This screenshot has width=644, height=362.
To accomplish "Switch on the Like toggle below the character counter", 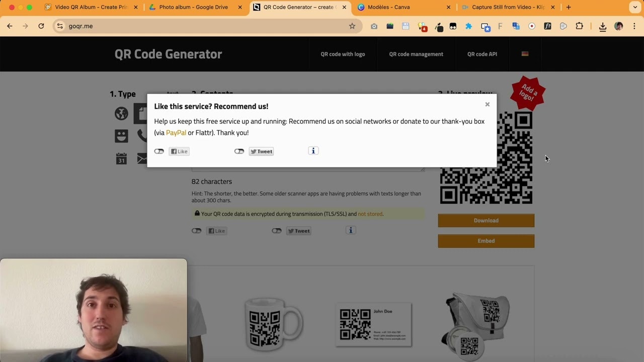I will click(196, 231).
